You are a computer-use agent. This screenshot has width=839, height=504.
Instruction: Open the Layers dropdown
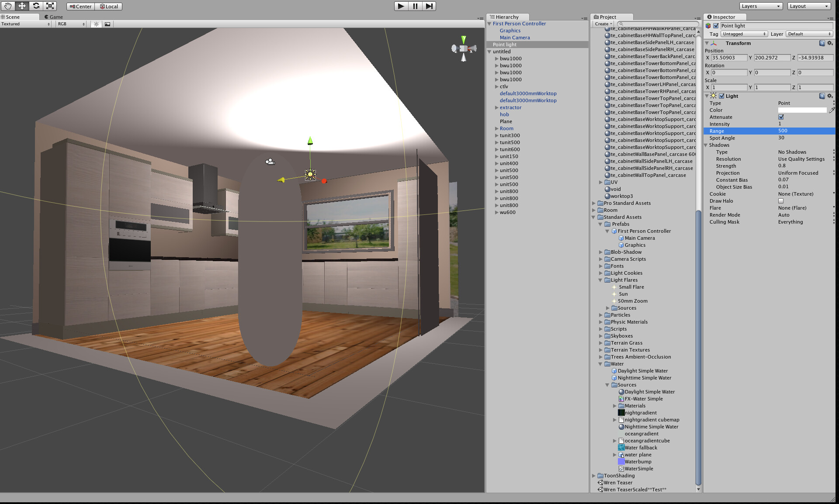[x=760, y=6]
